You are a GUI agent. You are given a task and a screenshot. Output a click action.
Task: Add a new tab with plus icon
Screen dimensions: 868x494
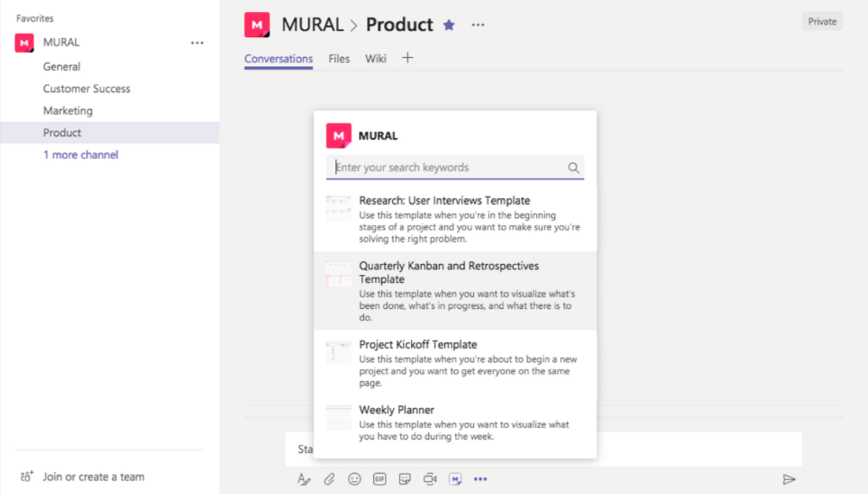[x=408, y=58]
